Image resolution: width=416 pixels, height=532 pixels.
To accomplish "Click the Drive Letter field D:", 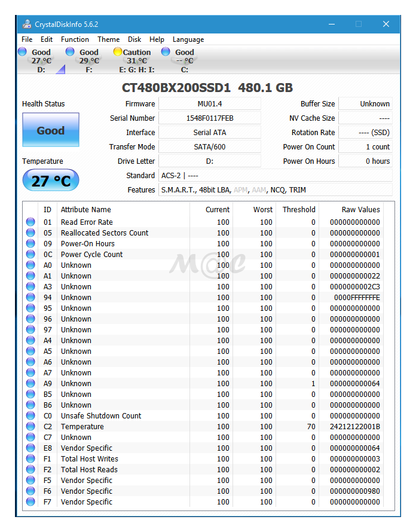I will point(210,161).
